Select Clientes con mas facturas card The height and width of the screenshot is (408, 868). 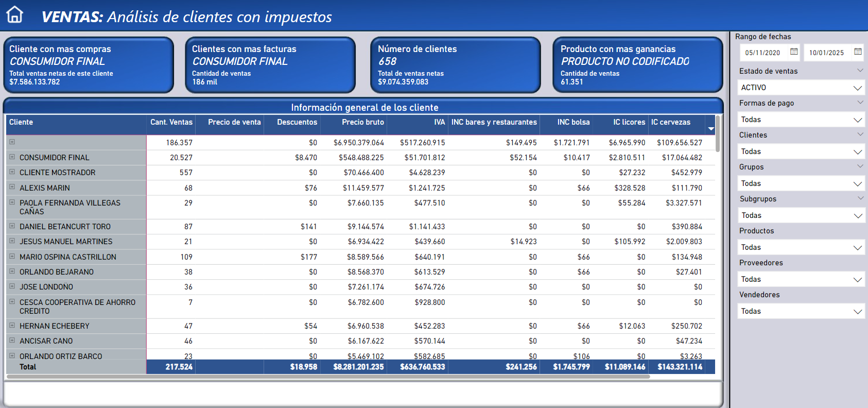coord(270,65)
